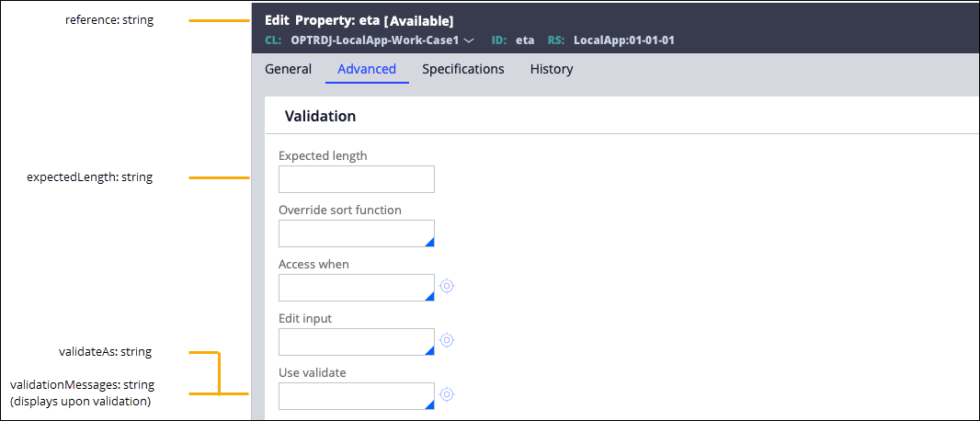The image size is (980, 421).
Task: Click the Validation section heading
Action: coord(320,117)
